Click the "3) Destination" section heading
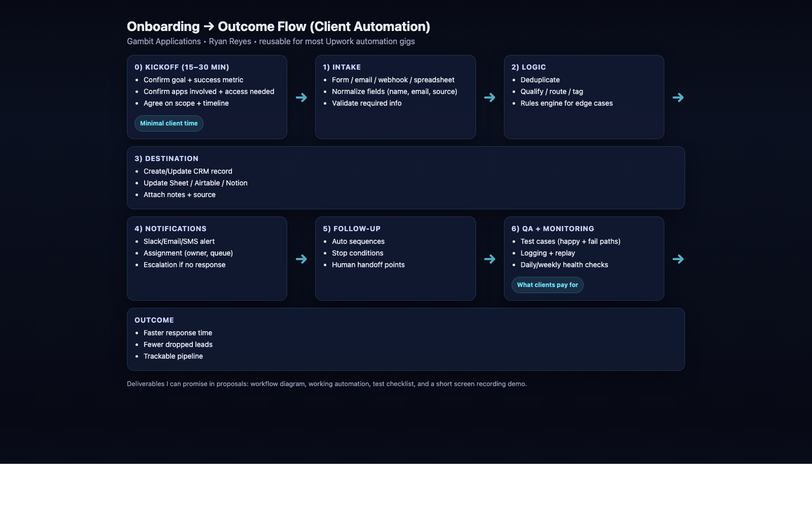Image resolution: width=812 pixels, height=508 pixels. pos(166,158)
